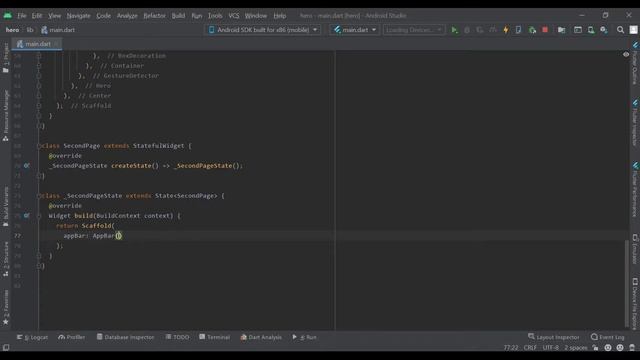This screenshot has height=360, width=640.
Task: Toggle tool window bars bottom-left icon
Action: point(6,347)
